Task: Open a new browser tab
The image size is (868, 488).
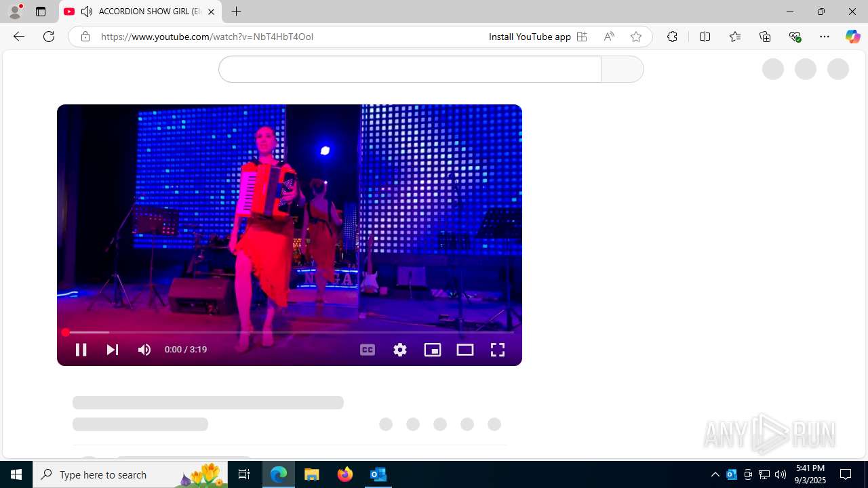Action: click(x=236, y=12)
